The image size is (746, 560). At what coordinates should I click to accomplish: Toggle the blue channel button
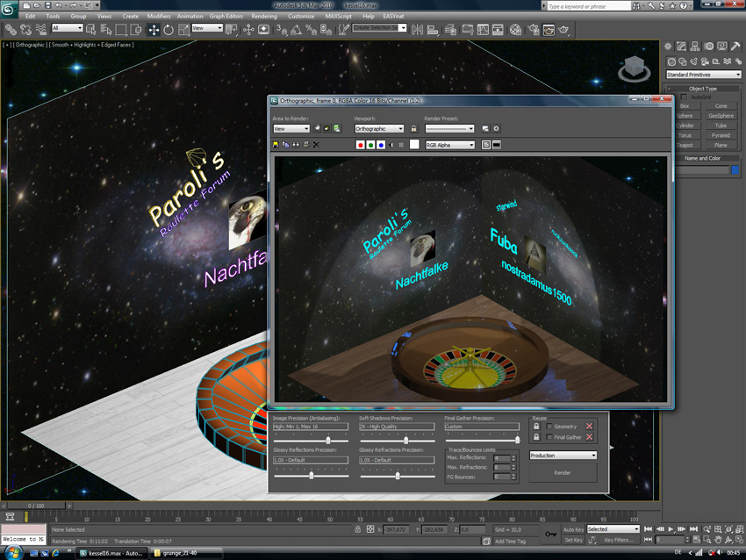tap(381, 145)
